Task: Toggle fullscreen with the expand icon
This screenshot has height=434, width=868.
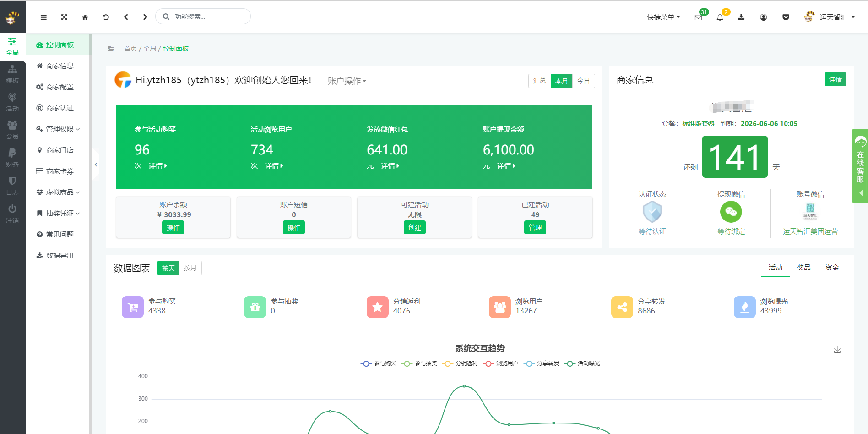Action: pos(64,17)
